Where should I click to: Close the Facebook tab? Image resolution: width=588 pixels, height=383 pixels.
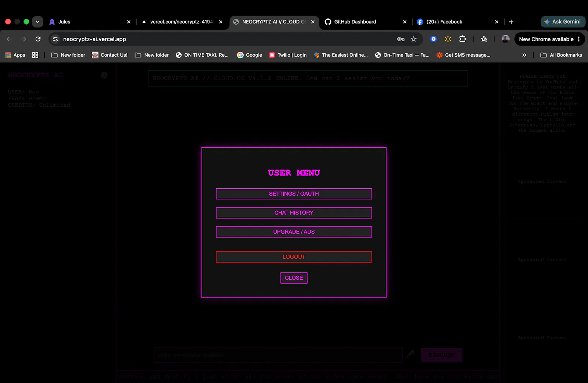[496, 22]
